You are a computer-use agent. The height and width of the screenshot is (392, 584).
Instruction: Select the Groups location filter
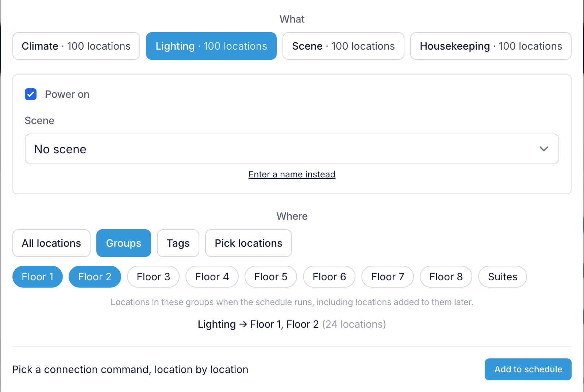coord(124,243)
